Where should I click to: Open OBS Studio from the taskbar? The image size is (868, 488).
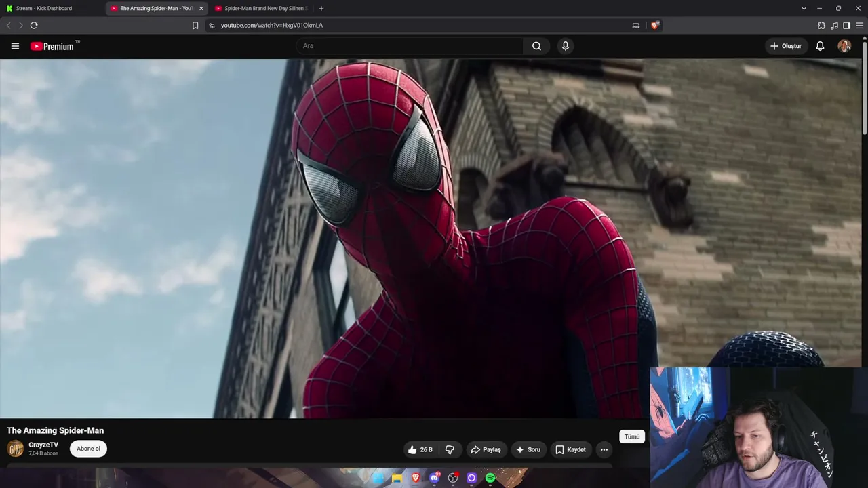[453, 479]
